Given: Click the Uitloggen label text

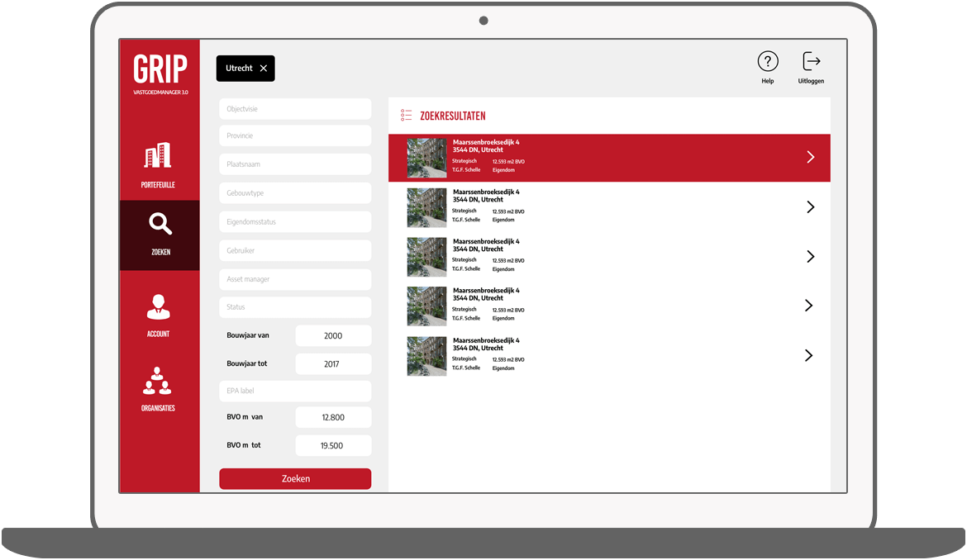Looking at the screenshot, I should click(811, 81).
